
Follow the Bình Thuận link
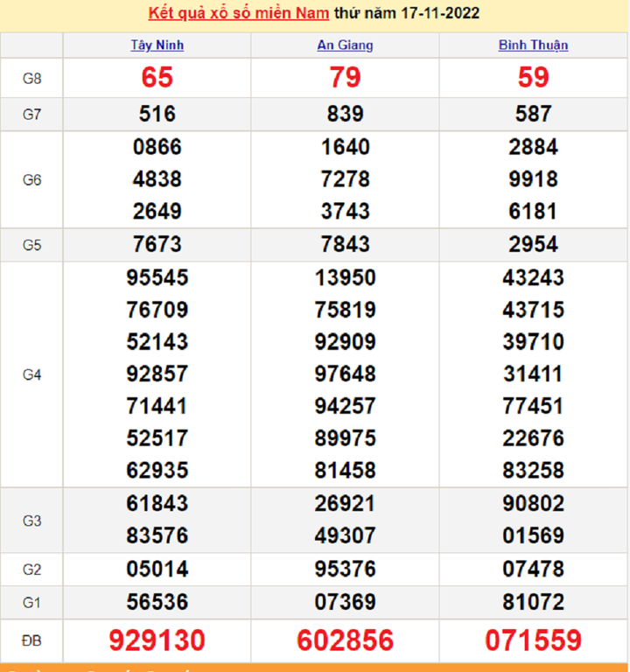tap(533, 45)
